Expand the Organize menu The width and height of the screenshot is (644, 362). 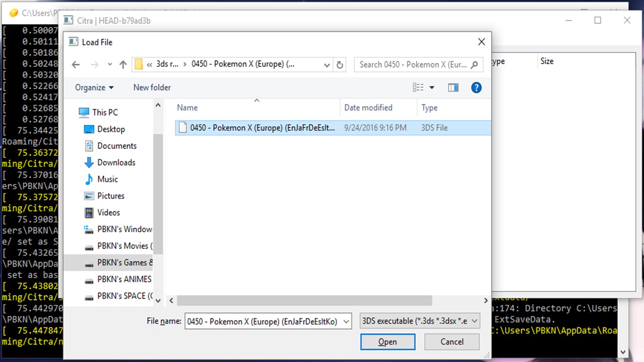(x=94, y=87)
